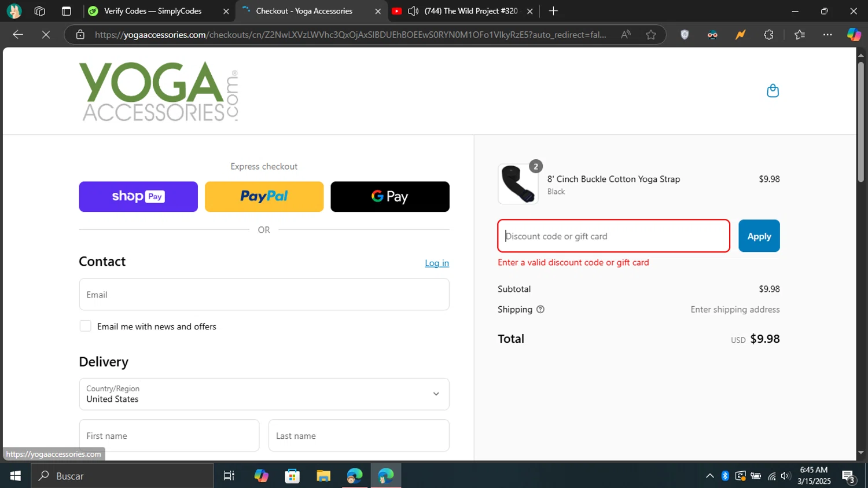The height and width of the screenshot is (488, 868).
Task: Open Microsoft Store from taskbar
Action: point(292,476)
